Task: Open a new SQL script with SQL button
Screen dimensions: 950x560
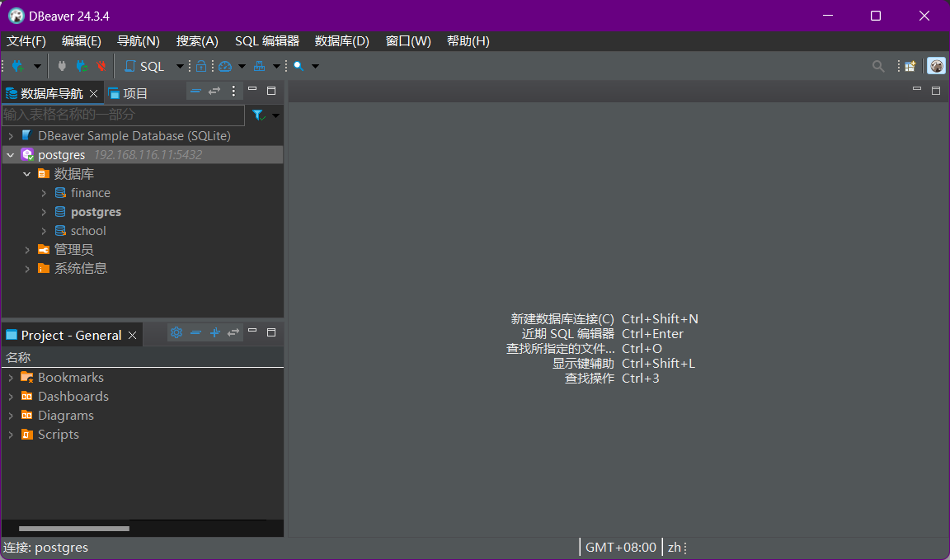Action: (x=144, y=66)
